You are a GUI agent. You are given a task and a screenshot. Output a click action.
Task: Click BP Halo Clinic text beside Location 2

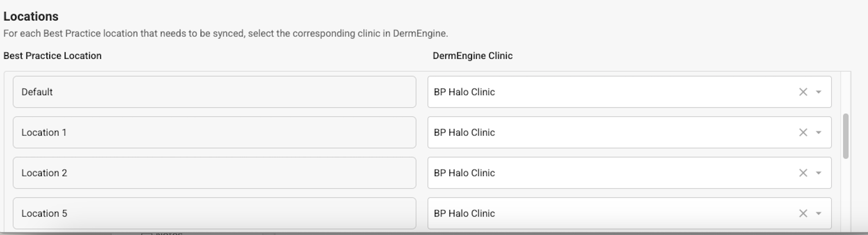click(x=464, y=173)
